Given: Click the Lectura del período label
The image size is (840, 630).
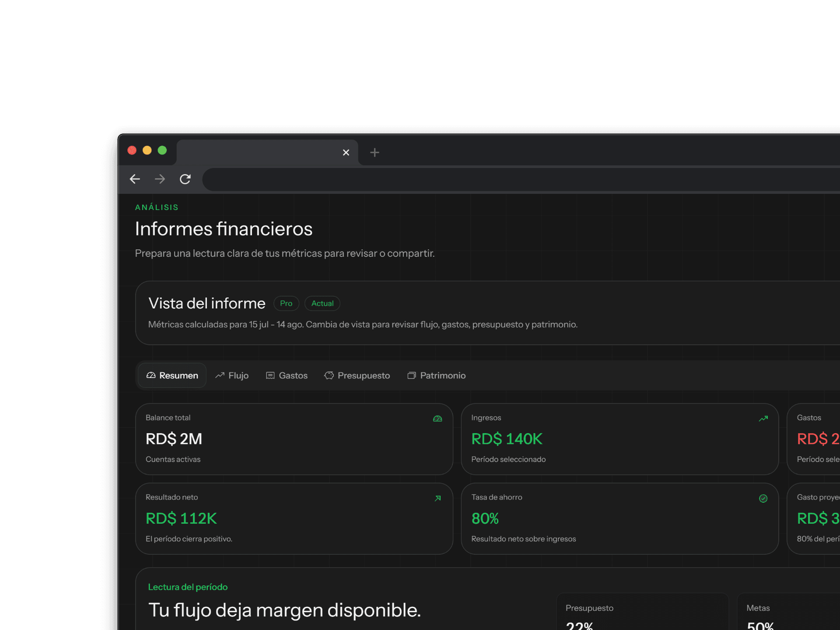Looking at the screenshot, I should coord(188,587).
